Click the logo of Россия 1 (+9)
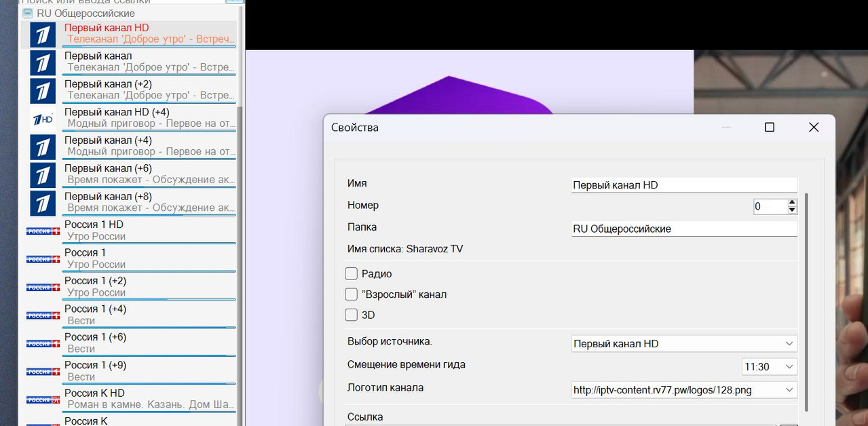 click(x=43, y=372)
